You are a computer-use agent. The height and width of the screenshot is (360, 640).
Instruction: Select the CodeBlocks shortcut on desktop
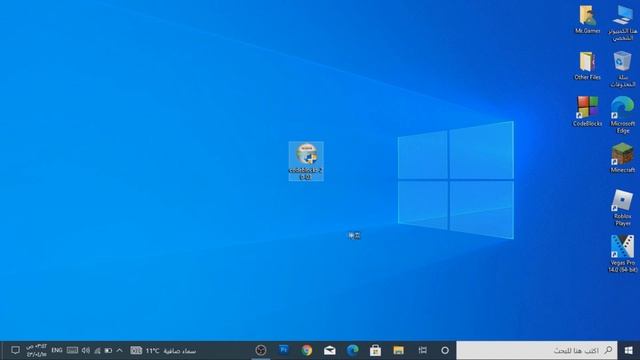pyautogui.click(x=587, y=111)
